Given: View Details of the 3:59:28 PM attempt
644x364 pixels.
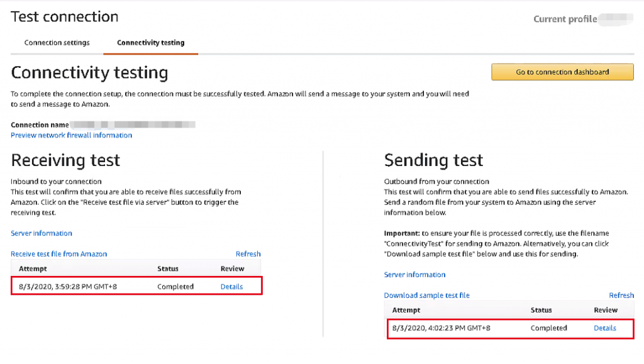Looking at the screenshot, I should 231,287.
